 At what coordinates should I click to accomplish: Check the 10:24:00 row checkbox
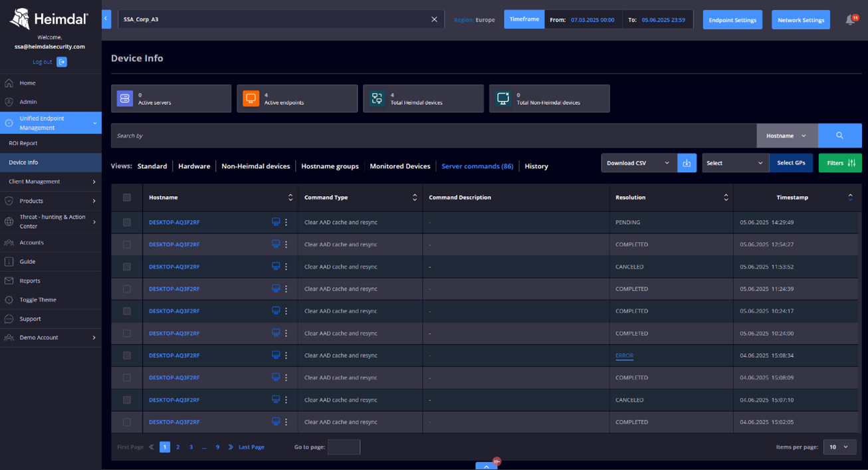pyautogui.click(x=127, y=333)
